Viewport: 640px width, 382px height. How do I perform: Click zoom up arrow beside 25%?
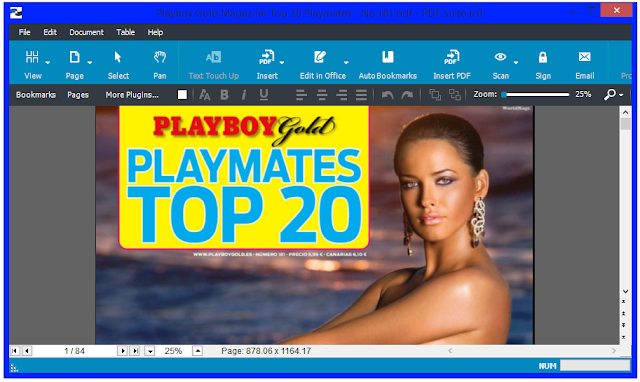[x=198, y=351]
